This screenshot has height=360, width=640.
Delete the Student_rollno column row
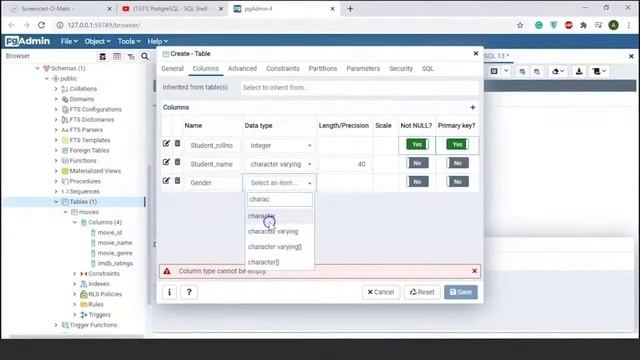click(x=177, y=144)
